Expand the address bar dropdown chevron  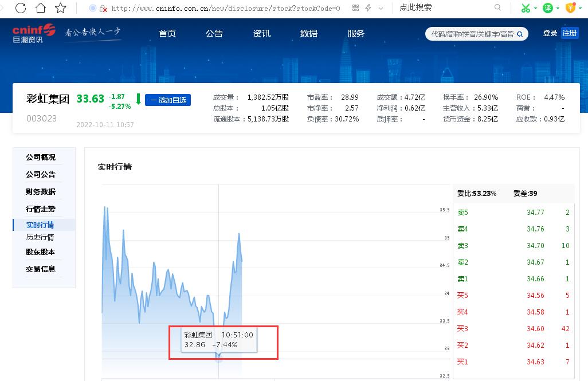tap(381, 8)
